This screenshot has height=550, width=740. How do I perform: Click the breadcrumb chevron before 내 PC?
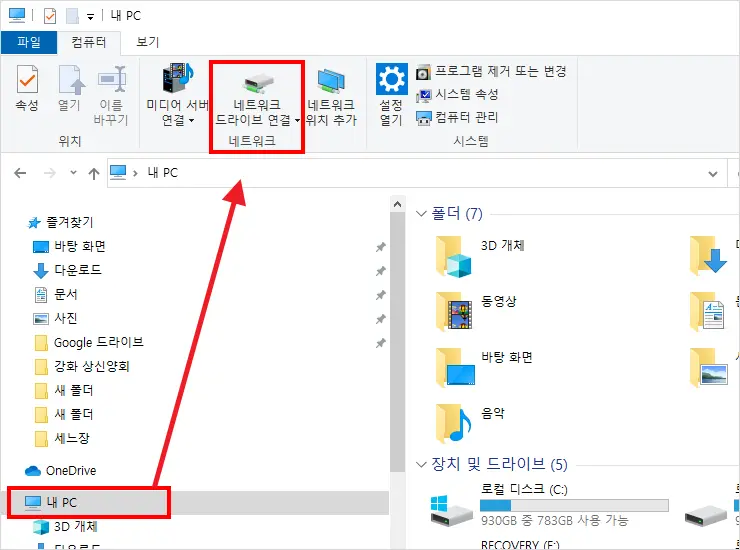click(x=135, y=173)
